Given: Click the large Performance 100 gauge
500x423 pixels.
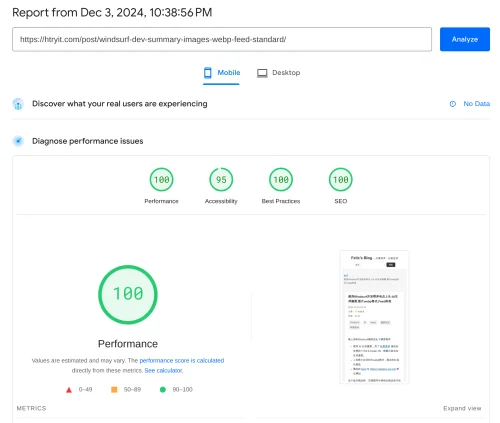Looking at the screenshot, I should [x=128, y=294].
